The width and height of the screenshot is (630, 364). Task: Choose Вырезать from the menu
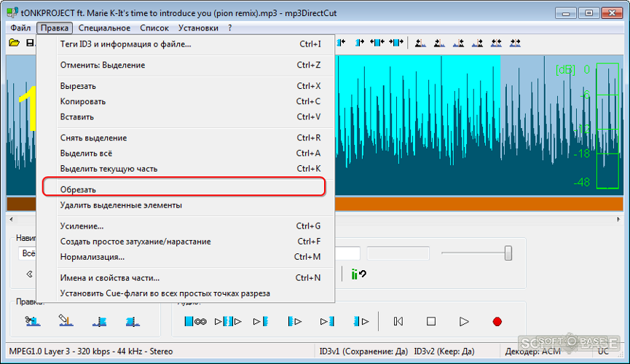tap(185, 86)
